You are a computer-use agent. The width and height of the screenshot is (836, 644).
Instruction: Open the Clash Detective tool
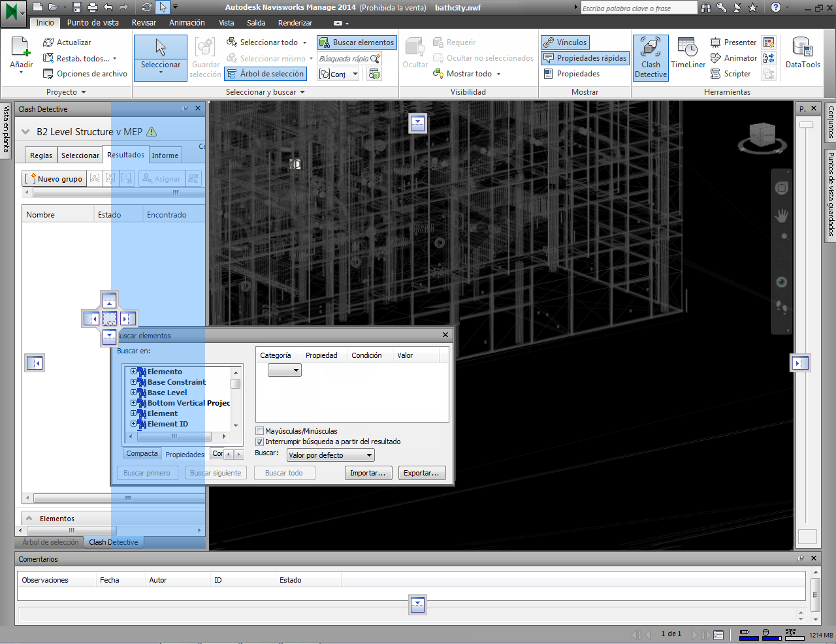(x=651, y=57)
